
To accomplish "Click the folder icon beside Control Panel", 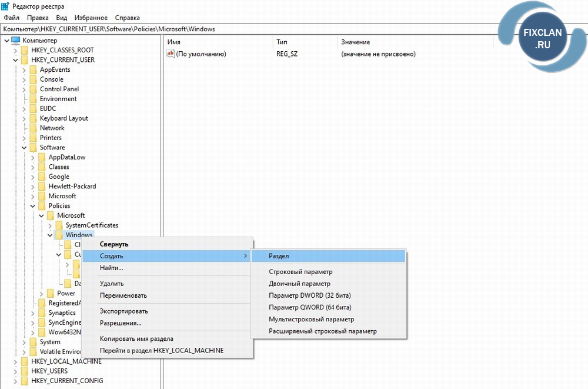I will point(33,89).
